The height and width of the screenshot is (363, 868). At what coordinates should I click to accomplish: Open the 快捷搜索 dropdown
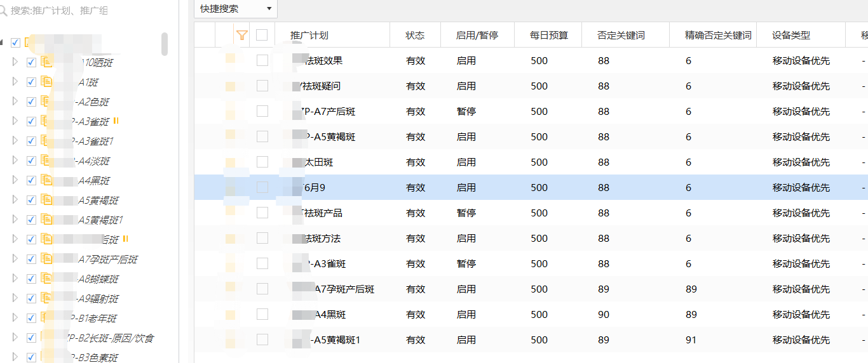click(236, 8)
